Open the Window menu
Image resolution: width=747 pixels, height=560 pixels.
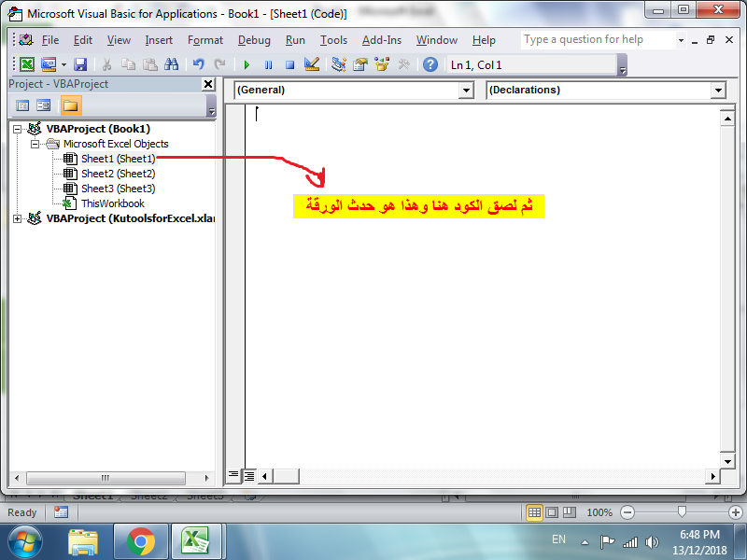click(x=437, y=40)
